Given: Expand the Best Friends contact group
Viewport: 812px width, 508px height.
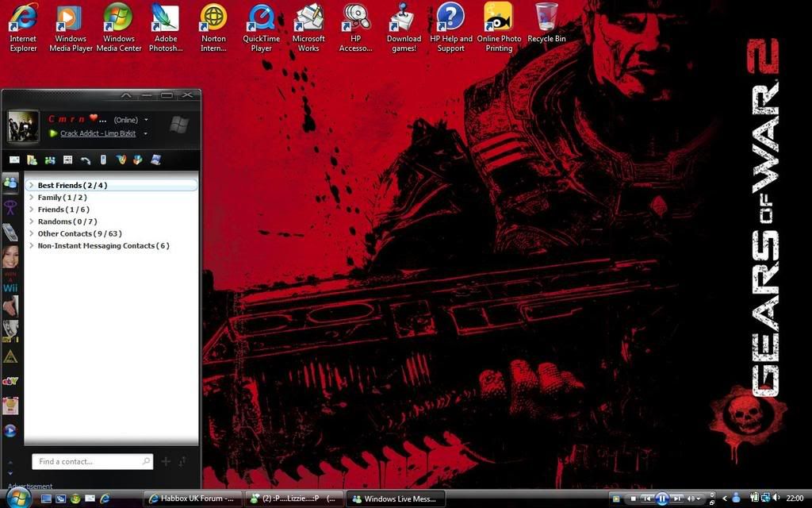Looking at the screenshot, I should click(x=31, y=186).
